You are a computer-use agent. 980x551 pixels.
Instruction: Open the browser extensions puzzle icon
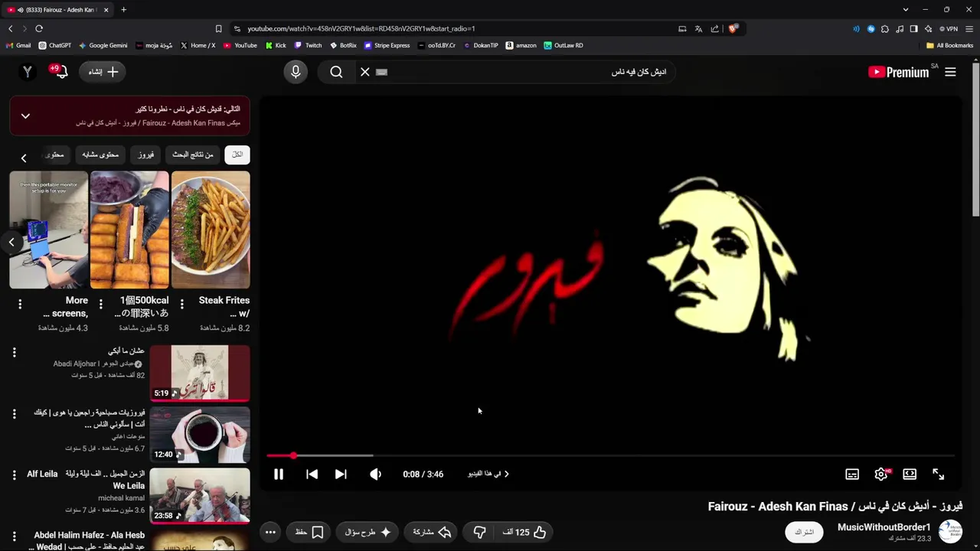885,29
